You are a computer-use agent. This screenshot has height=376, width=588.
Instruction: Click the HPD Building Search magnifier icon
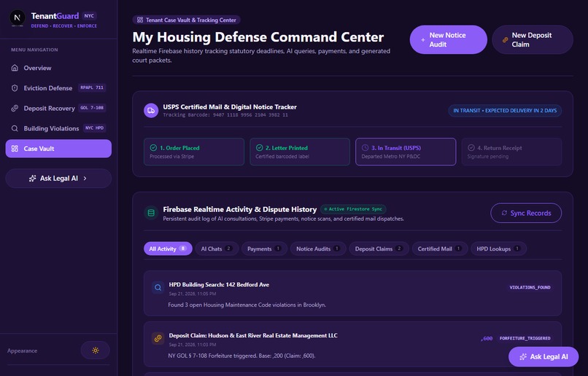[x=158, y=288]
